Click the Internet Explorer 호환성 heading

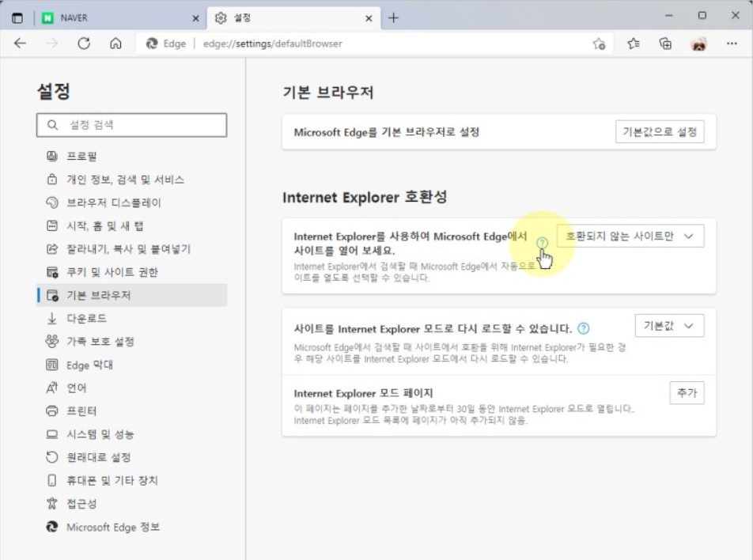pyautogui.click(x=365, y=197)
